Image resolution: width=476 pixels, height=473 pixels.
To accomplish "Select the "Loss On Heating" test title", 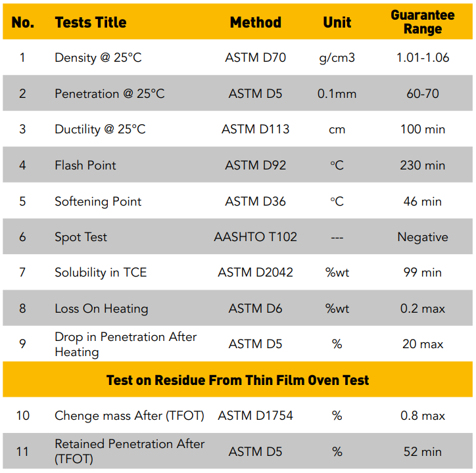I will click(101, 308).
